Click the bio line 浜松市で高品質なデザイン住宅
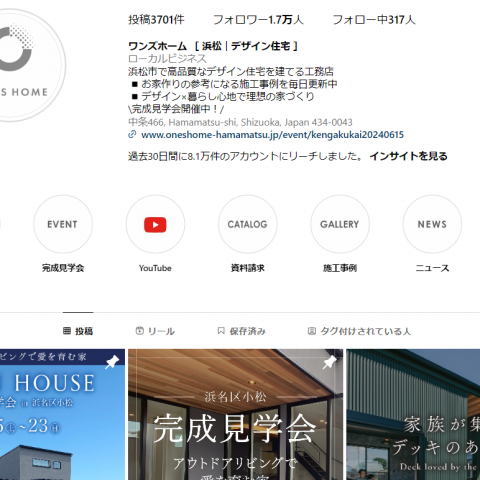Screen dimensions: 480x480 [x=231, y=71]
